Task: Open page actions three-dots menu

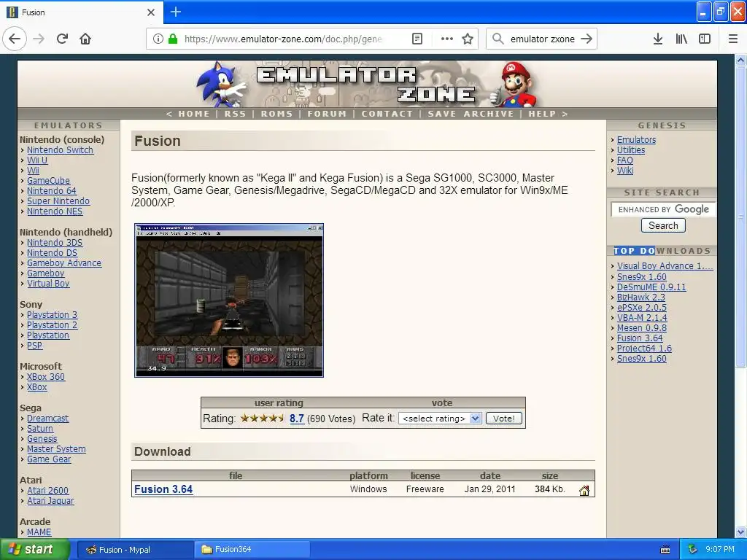Action: tap(447, 39)
